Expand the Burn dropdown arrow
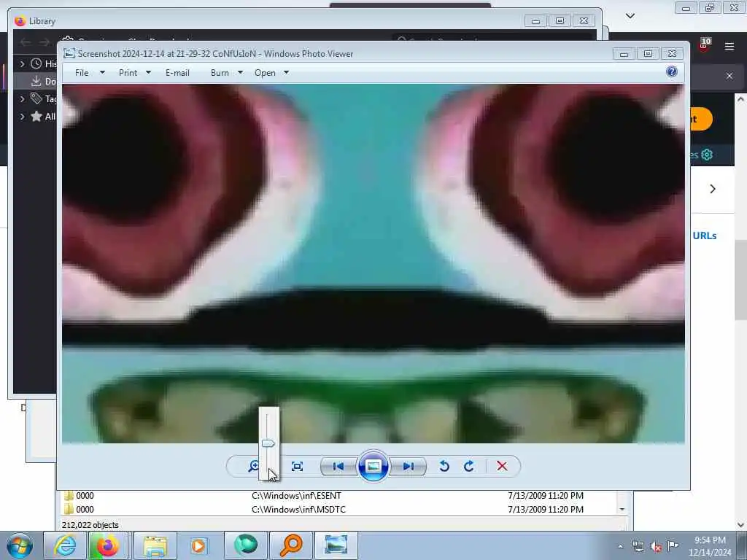Viewport: 747px width, 560px height. pyautogui.click(x=240, y=73)
